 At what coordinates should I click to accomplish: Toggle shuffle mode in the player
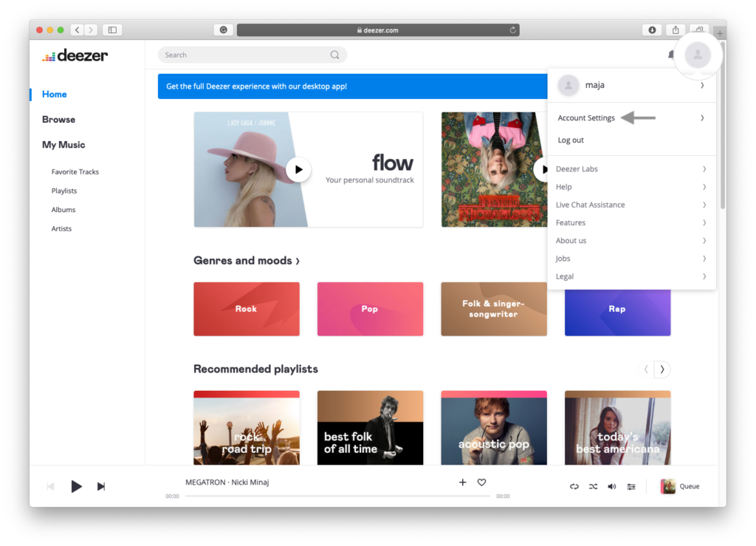(593, 486)
